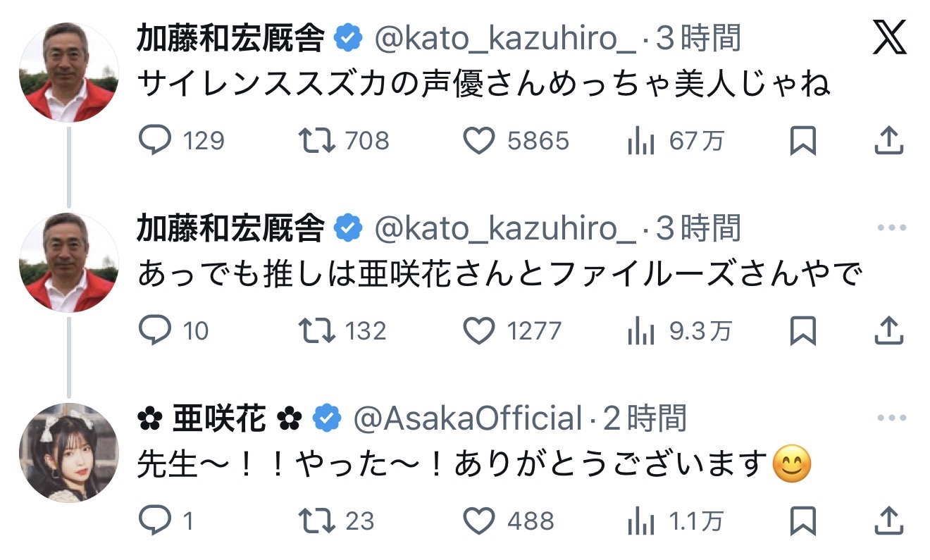The width and height of the screenshot is (930, 560).
Task: Bookmark the サイレンススズカ tweet
Action: (802, 141)
